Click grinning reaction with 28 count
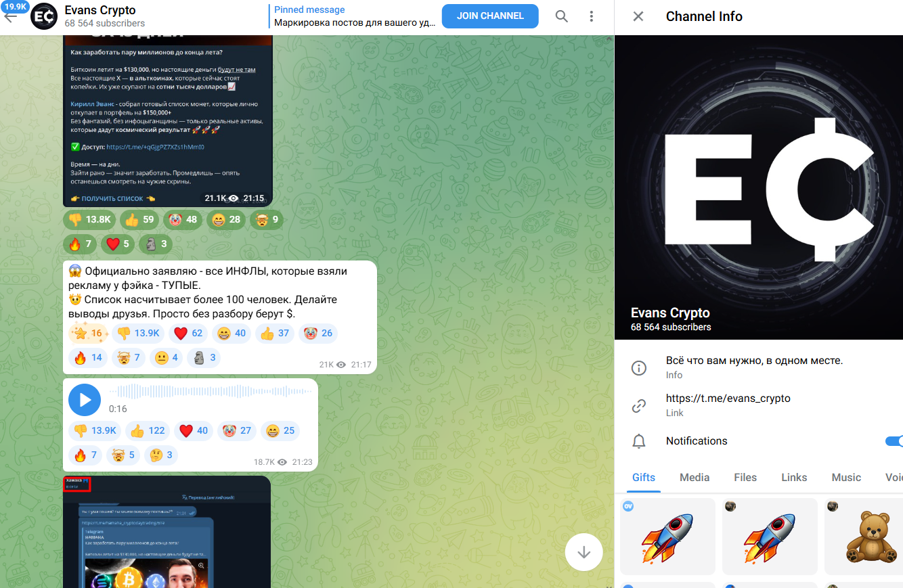Viewport: 903px width, 588px height. click(226, 219)
